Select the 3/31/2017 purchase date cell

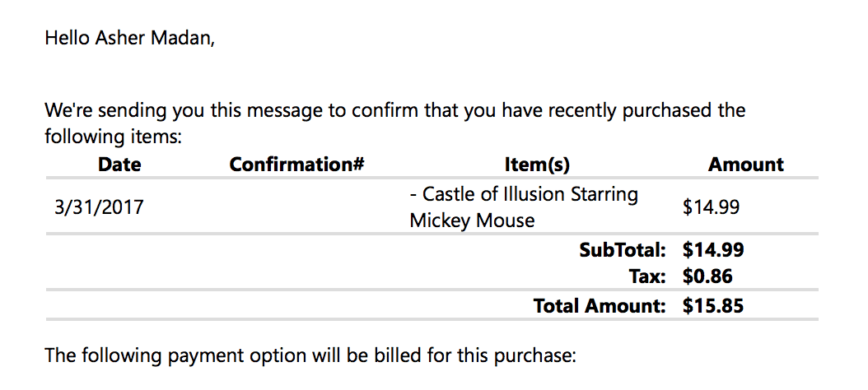click(99, 207)
